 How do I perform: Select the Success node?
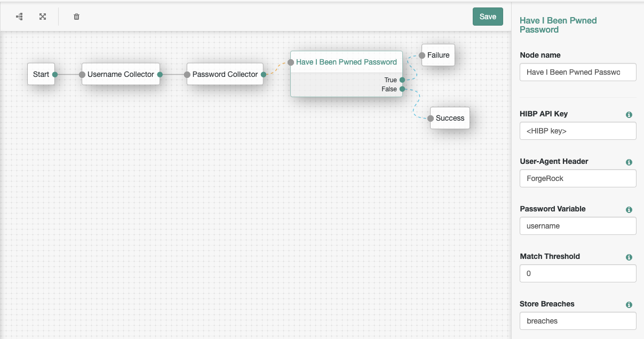(450, 118)
